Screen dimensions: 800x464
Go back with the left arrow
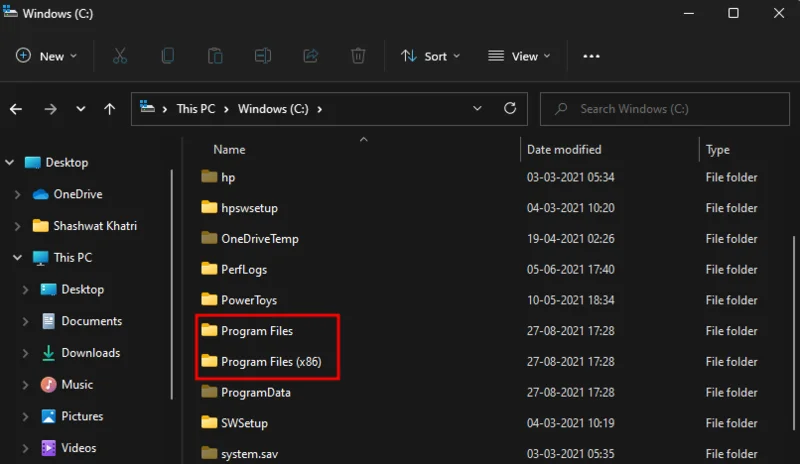[x=16, y=109]
